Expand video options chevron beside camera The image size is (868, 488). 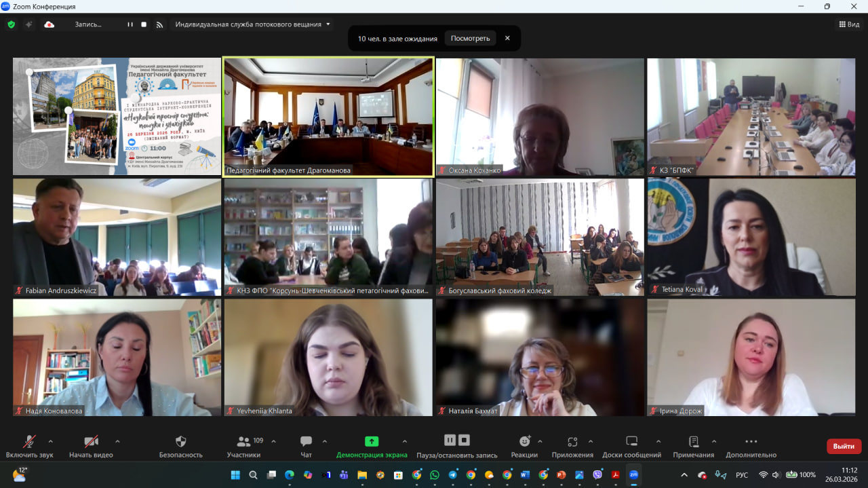117,441
